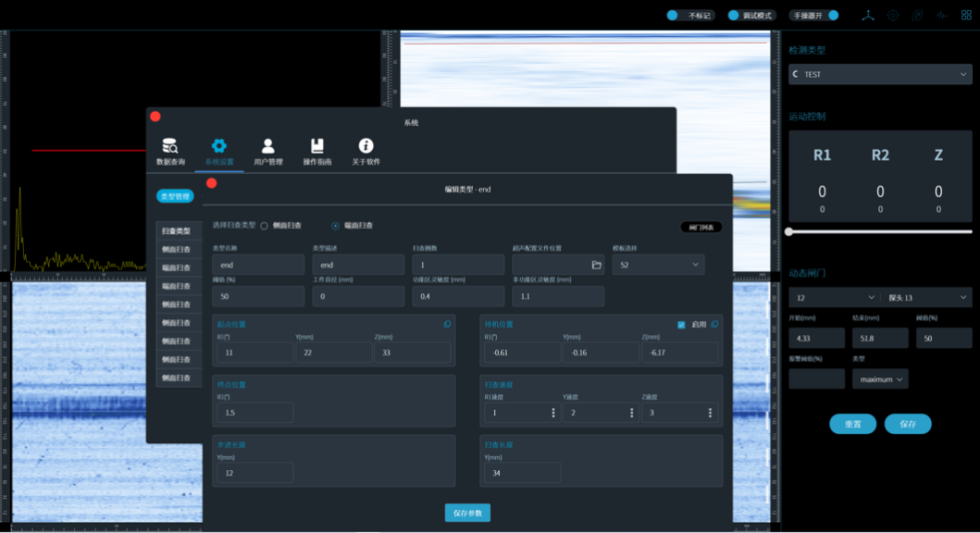Open the 用户管理 user icon
Image resolution: width=980 pixels, height=533 pixels.
coord(268,146)
